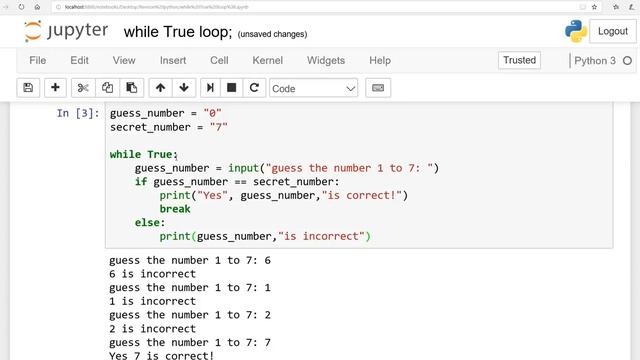Reload the browser page
640x360 pixels.
click(x=21, y=7)
